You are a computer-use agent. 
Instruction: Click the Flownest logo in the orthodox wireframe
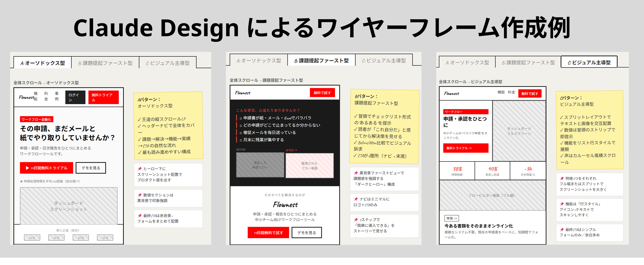(26, 98)
